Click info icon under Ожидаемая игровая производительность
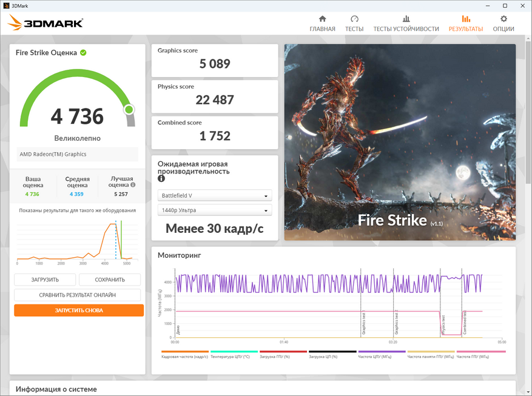 (x=161, y=179)
